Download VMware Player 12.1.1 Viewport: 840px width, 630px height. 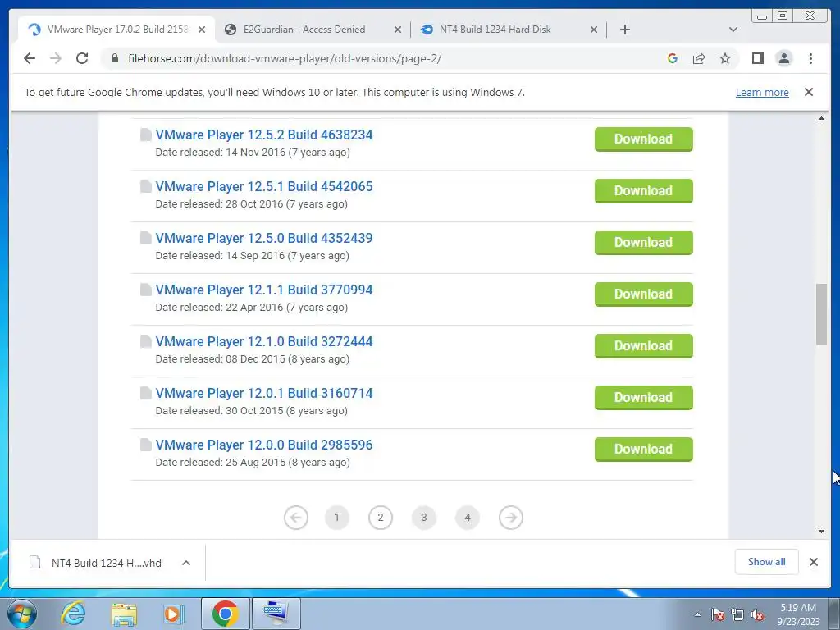click(643, 294)
